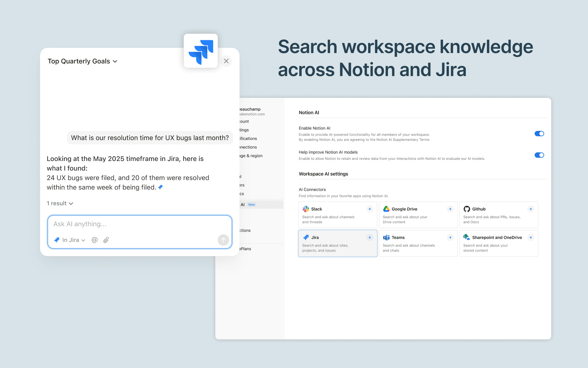The image size is (588, 368).
Task: Click the Jira logo tile
Action: tap(201, 51)
